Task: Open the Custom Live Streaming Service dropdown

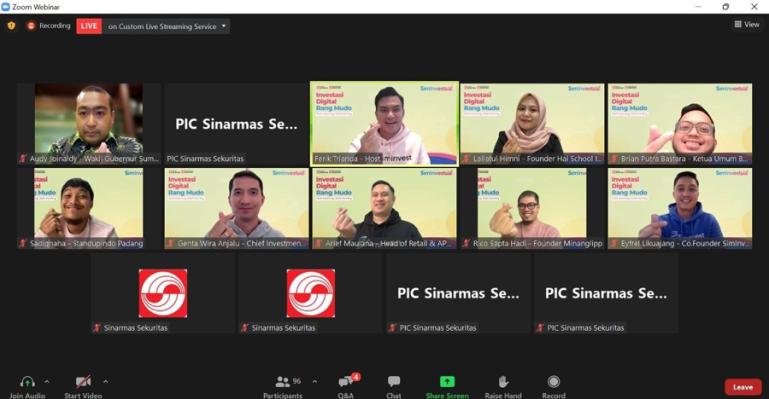Action: pyautogui.click(x=166, y=26)
